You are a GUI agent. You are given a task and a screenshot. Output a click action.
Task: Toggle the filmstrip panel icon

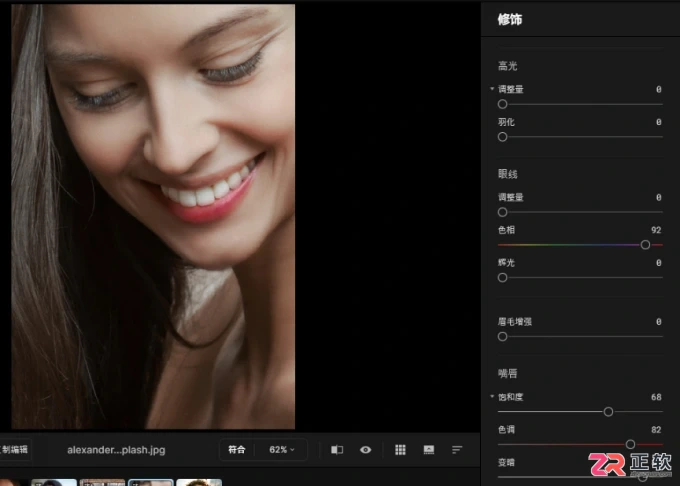pos(429,450)
